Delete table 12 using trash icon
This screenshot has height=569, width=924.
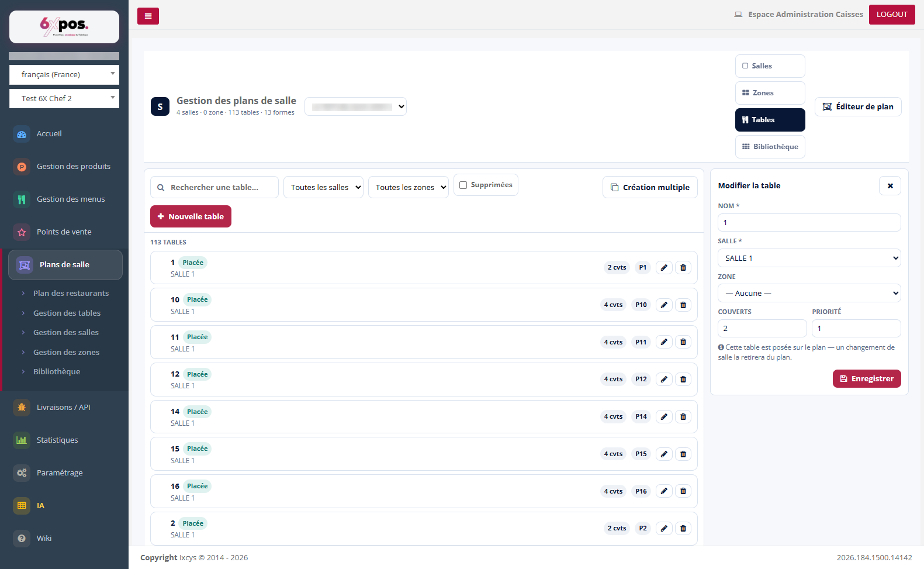pos(683,379)
